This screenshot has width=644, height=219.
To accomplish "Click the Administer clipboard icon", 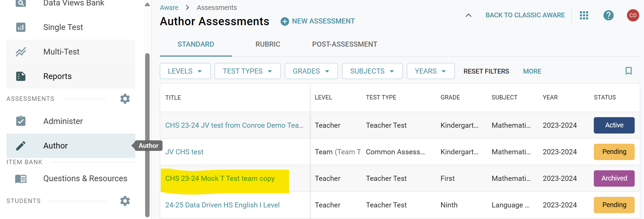I will pyautogui.click(x=21, y=121).
